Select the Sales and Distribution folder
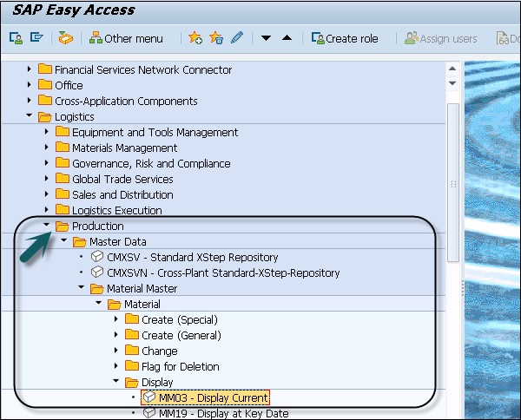 coord(122,194)
